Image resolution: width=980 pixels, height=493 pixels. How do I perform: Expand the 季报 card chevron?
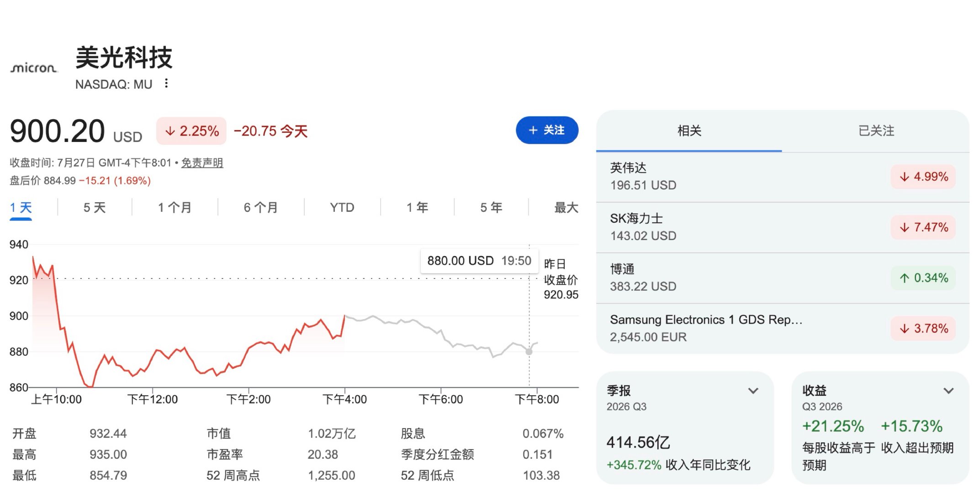[x=753, y=391]
